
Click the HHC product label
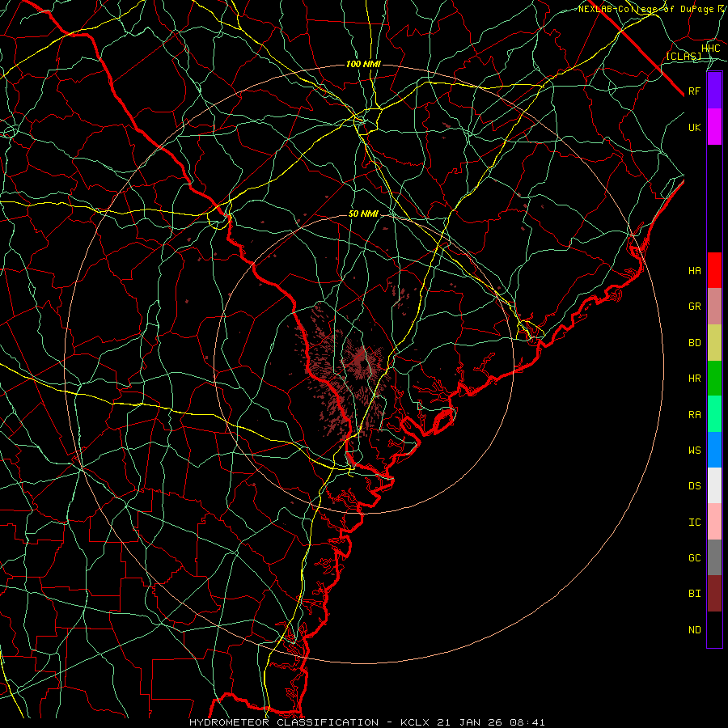pyautogui.click(x=711, y=49)
